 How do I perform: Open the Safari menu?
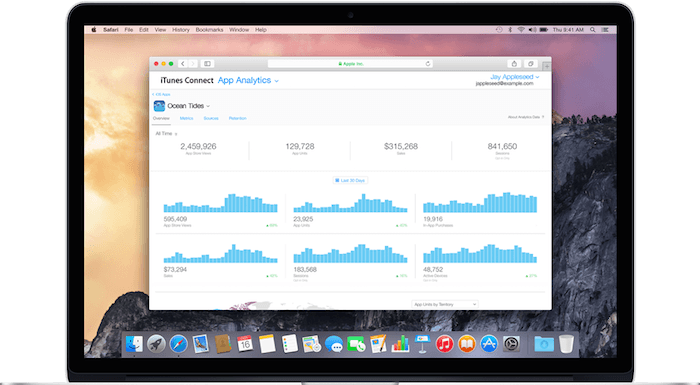[111, 30]
